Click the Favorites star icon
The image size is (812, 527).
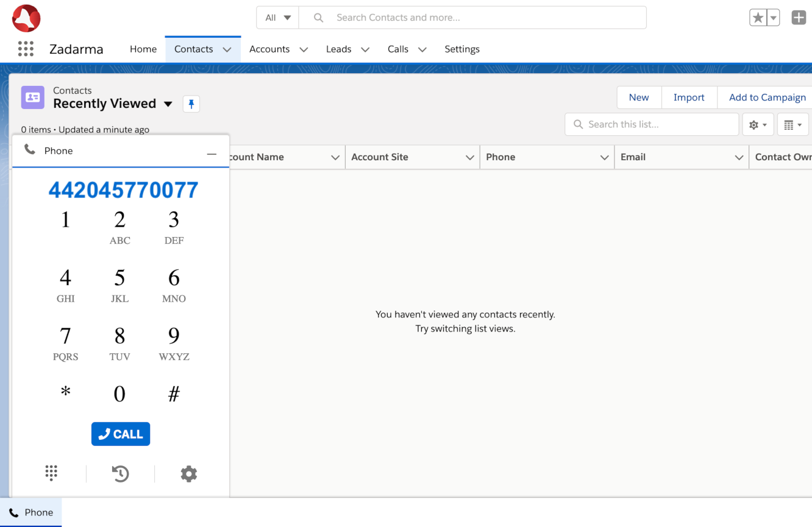click(x=758, y=18)
